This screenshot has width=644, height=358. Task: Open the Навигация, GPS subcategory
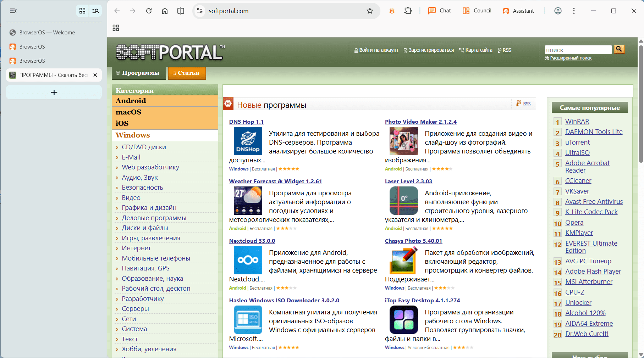[x=145, y=268]
